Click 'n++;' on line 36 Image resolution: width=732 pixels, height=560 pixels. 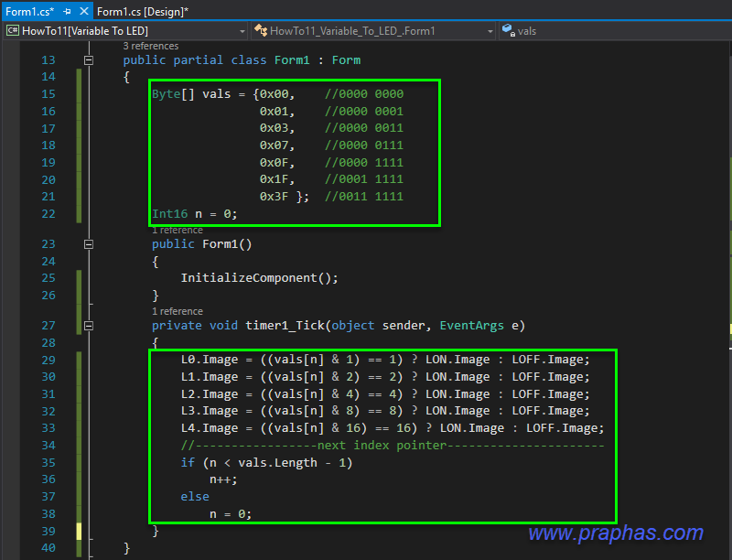pyautogui.click(x=223, y=479)
